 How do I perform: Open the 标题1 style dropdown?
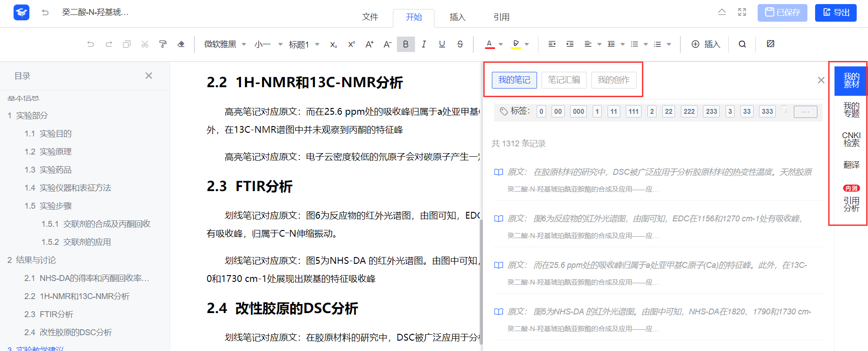click(304, 44)
